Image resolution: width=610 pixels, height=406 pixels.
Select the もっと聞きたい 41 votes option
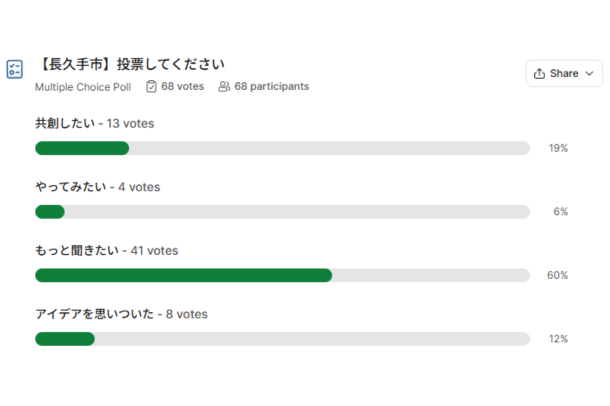(x=107, y=250)
